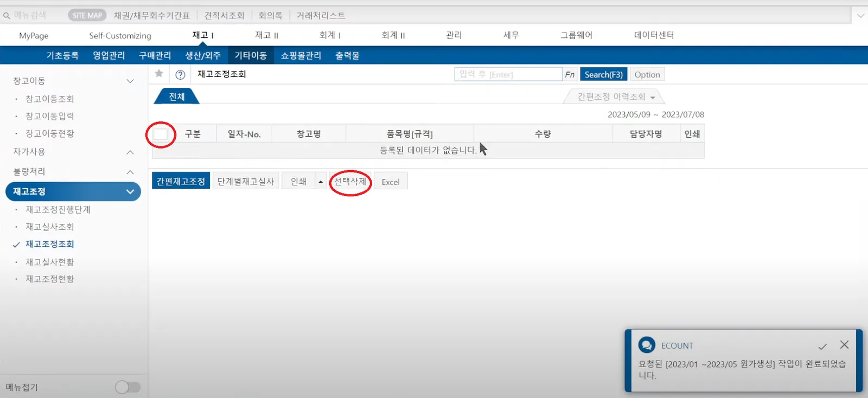
Task: Tick the select-all checkbox in table header
Action: click(161, 134)
